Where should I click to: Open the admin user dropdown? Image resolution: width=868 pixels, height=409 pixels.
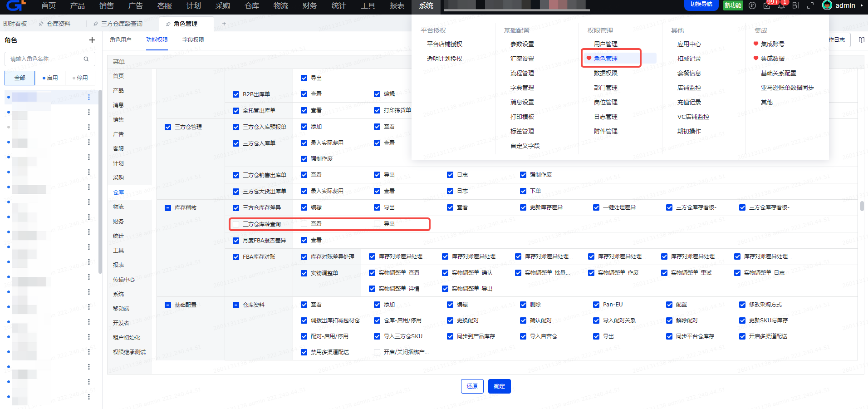click(x=843, y=5)
